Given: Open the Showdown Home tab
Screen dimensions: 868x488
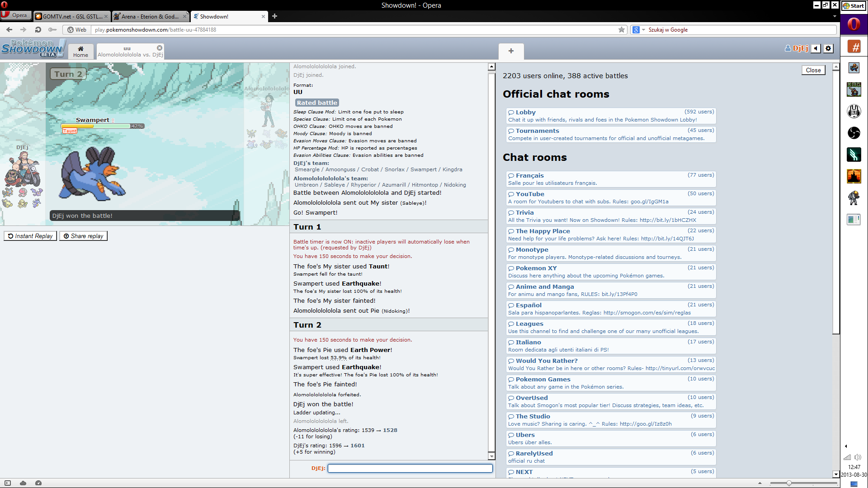Looking at the screenshot, I should (x=80, y=52).
